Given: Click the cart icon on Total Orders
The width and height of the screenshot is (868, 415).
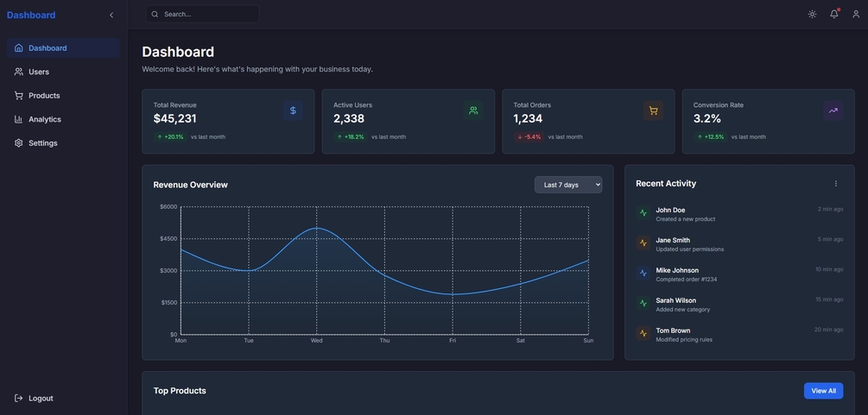Looking at the screenshot, I should pos(653,110).
